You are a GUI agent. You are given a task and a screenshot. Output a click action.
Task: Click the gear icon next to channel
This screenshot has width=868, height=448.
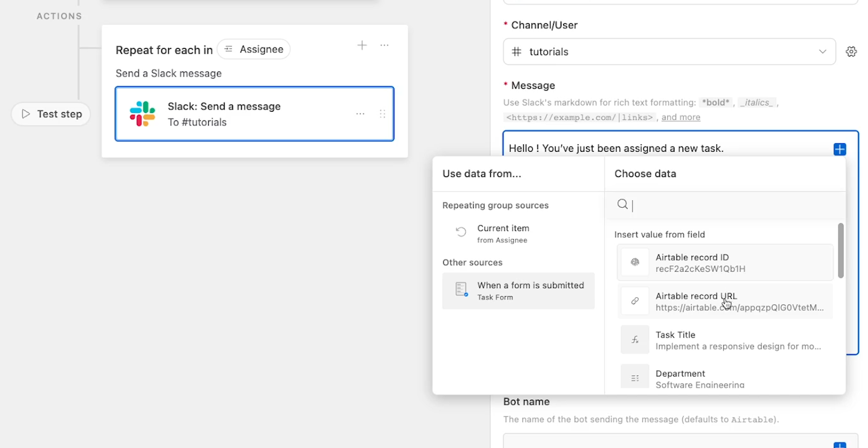(852, 52)
